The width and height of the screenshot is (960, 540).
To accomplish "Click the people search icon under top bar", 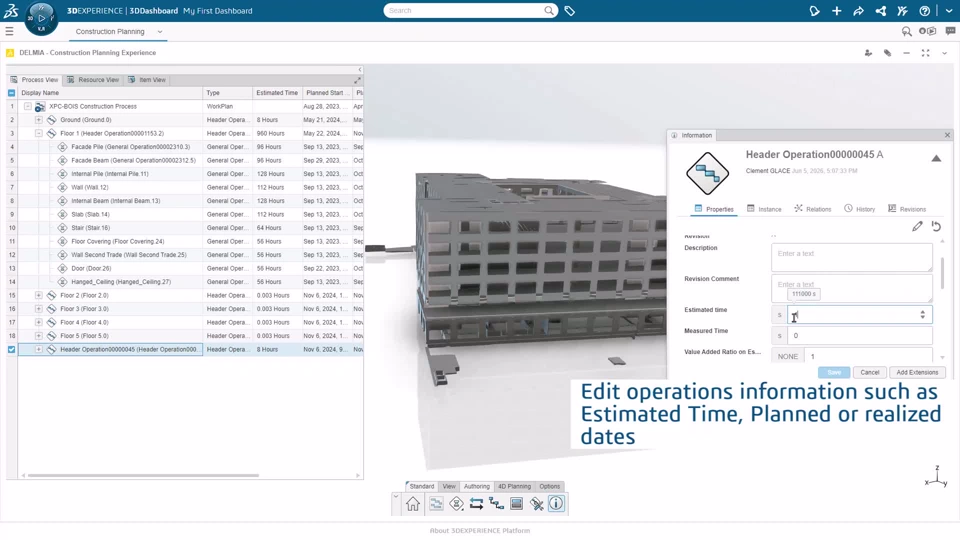I will tap(907, 31).
